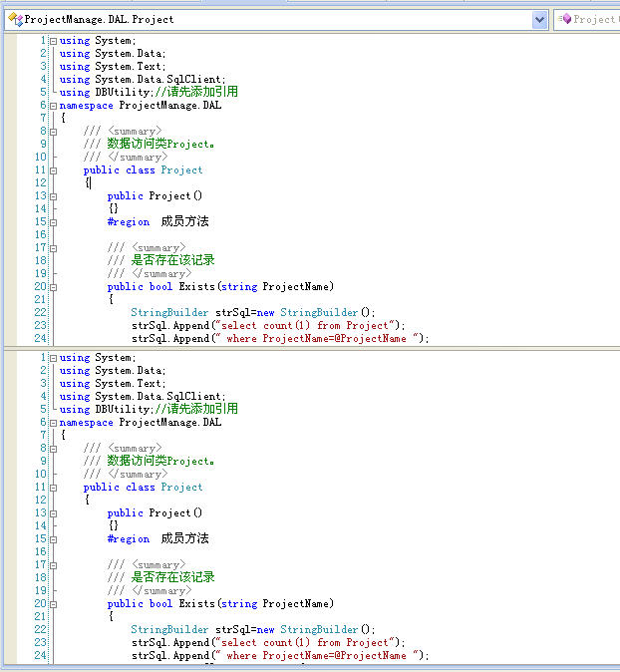Click the 'using DBUtility;' statement in the lower pane
Viewport: 620px width, 672px height.
click(x=107, y=410)
